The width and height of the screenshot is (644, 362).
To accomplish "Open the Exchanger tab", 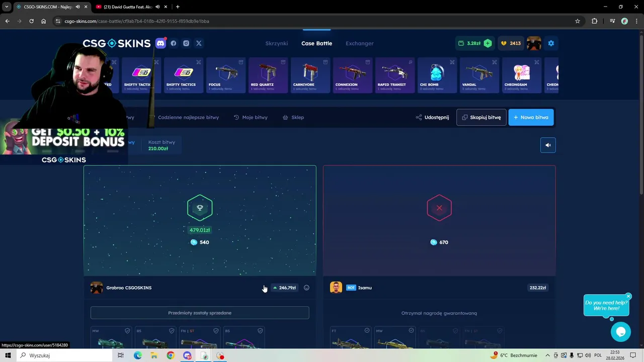I will pyautogui.click(x=359, y=43).
